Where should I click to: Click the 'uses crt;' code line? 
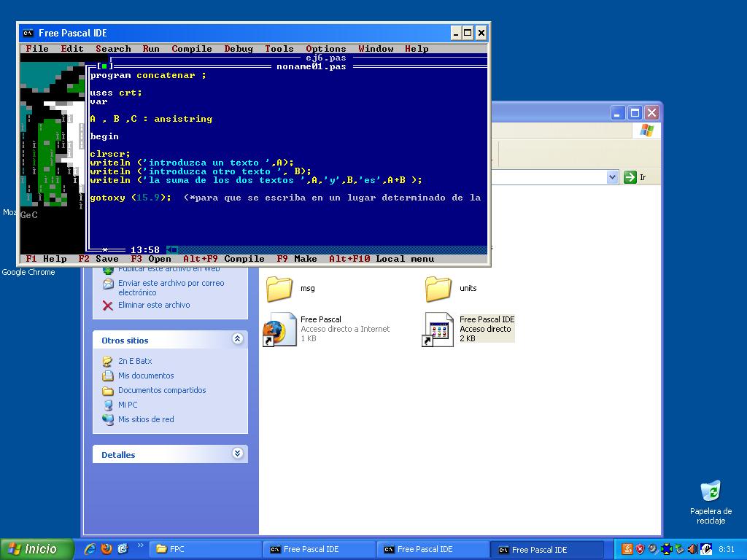[x=116, y=93]
